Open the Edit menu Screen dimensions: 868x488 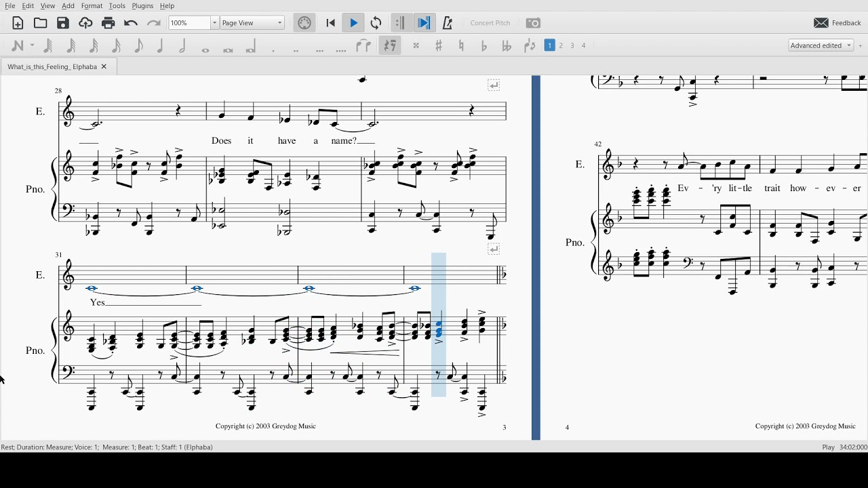[28, 6]
